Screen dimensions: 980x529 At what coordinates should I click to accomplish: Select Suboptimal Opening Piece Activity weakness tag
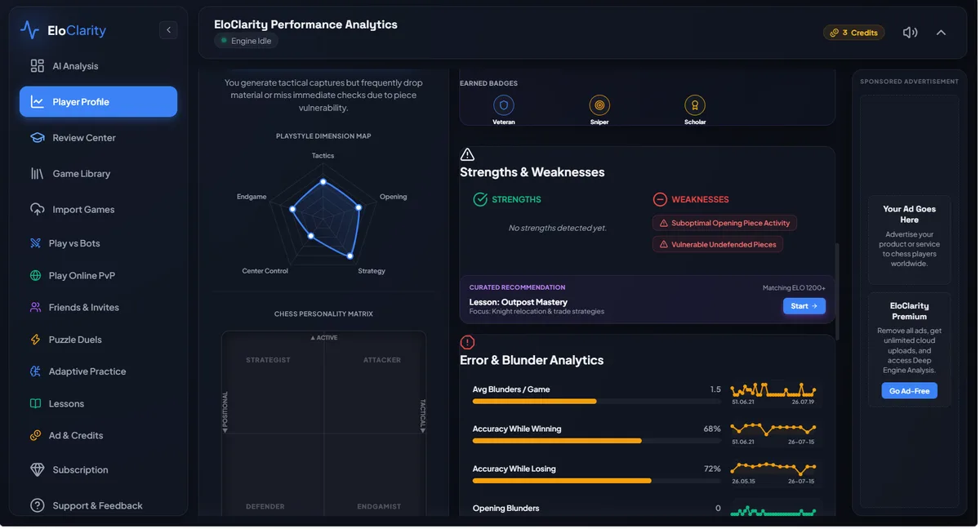tap(724, 223)
